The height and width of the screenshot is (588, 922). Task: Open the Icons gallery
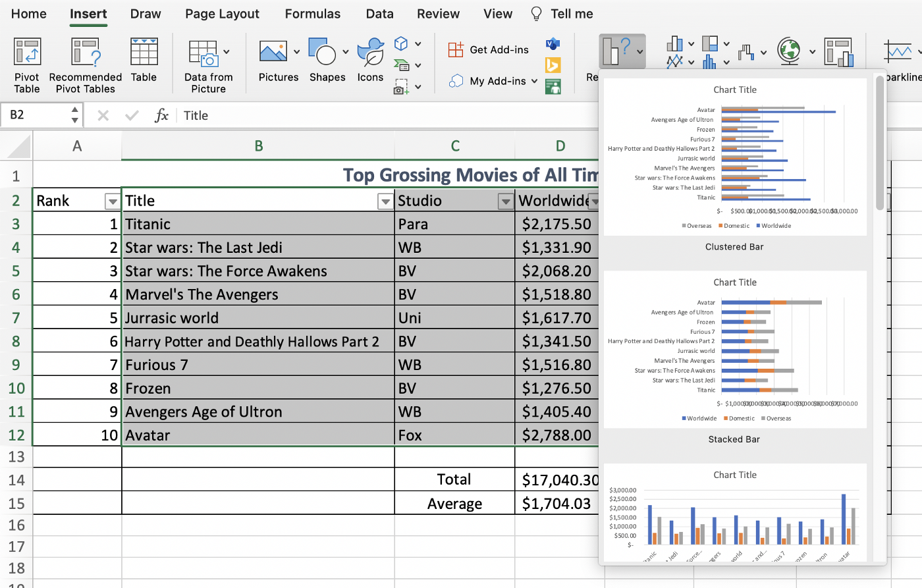click(x=370, y=53)
